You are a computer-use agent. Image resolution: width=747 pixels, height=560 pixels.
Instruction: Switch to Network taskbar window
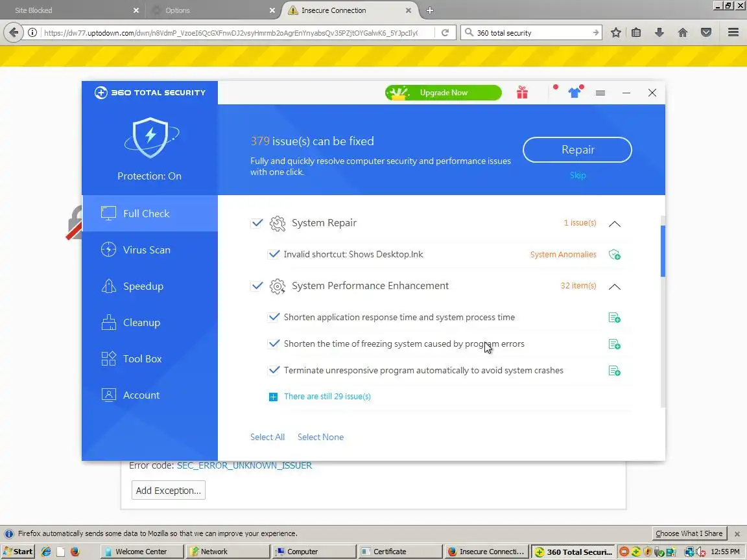click(228, 552)
